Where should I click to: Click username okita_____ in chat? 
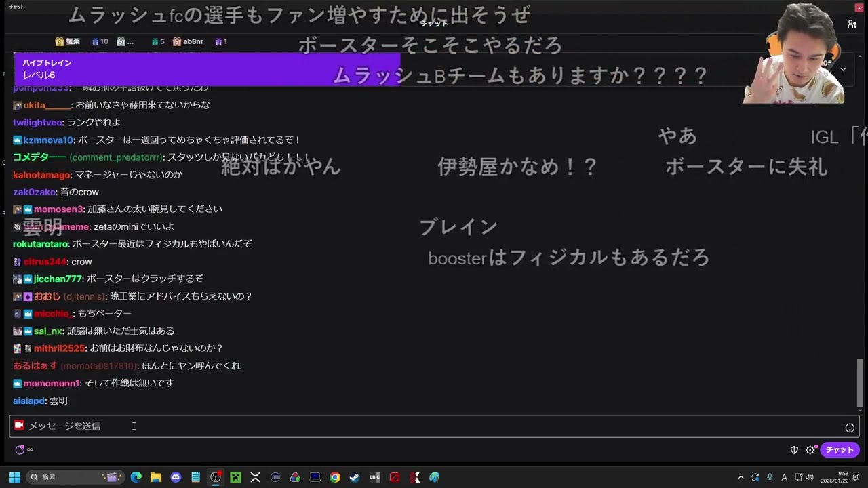47,105
